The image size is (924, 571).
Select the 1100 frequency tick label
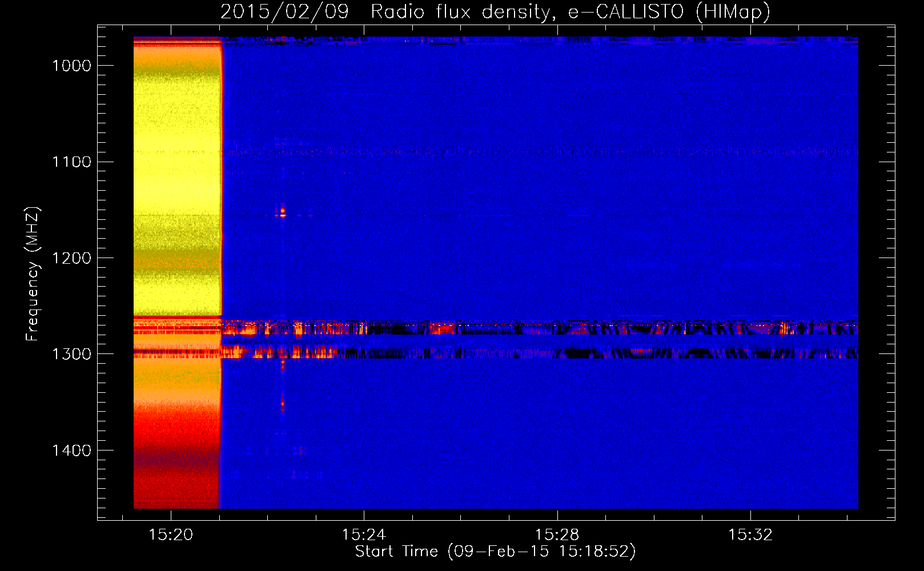(72, 162)
